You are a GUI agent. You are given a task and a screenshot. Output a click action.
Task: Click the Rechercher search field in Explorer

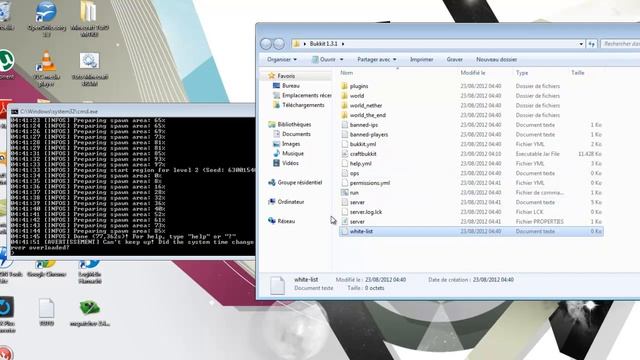click(x=620, y=44)
